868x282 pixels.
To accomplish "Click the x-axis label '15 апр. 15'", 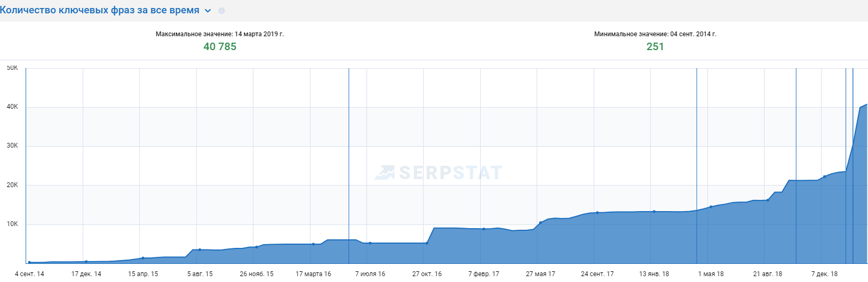I will tap(143, 274).
